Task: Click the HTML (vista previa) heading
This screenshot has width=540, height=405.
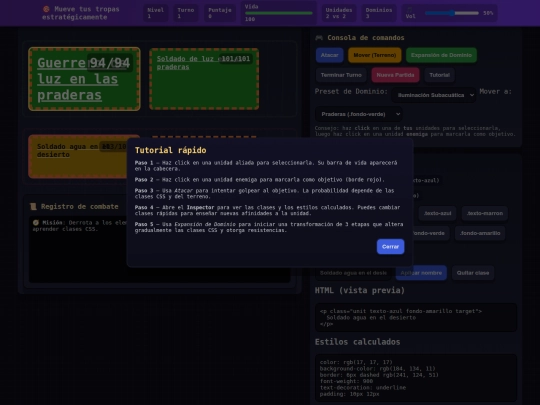Action: pyautogui.click(x=360, y=290)
